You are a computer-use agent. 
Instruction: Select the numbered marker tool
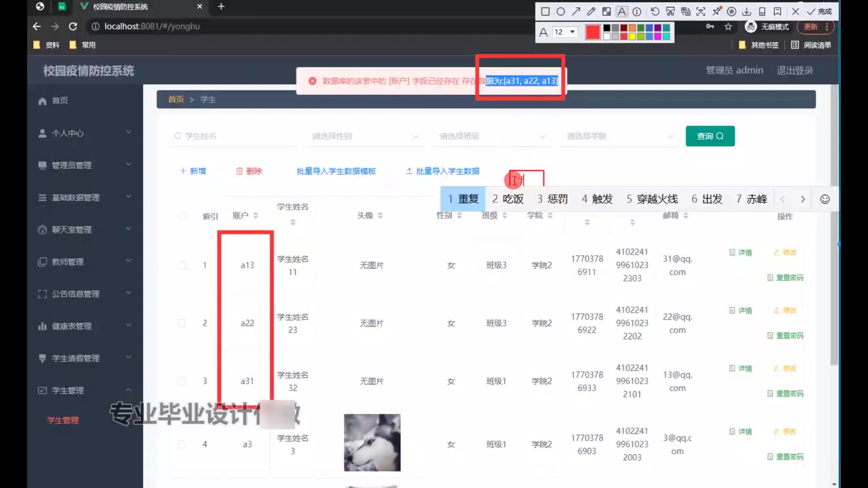[637, 12]
